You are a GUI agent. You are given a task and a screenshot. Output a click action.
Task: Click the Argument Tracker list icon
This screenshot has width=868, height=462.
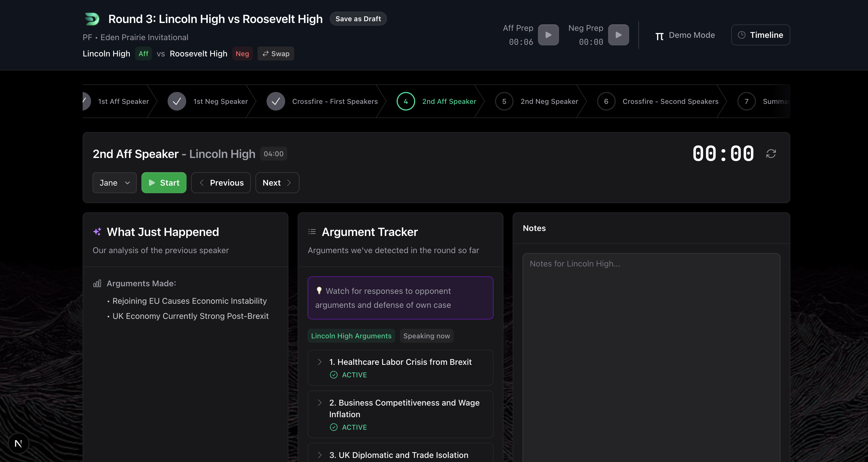[x=312, y=232]
